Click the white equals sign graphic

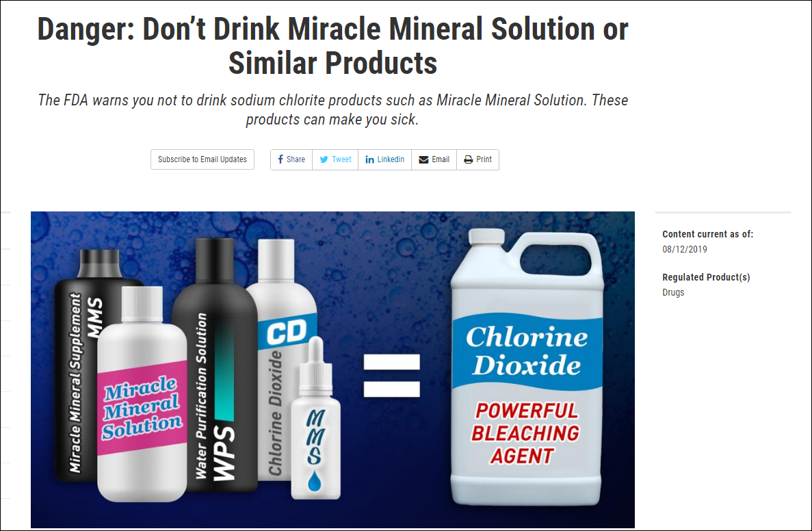click(391, 376)
